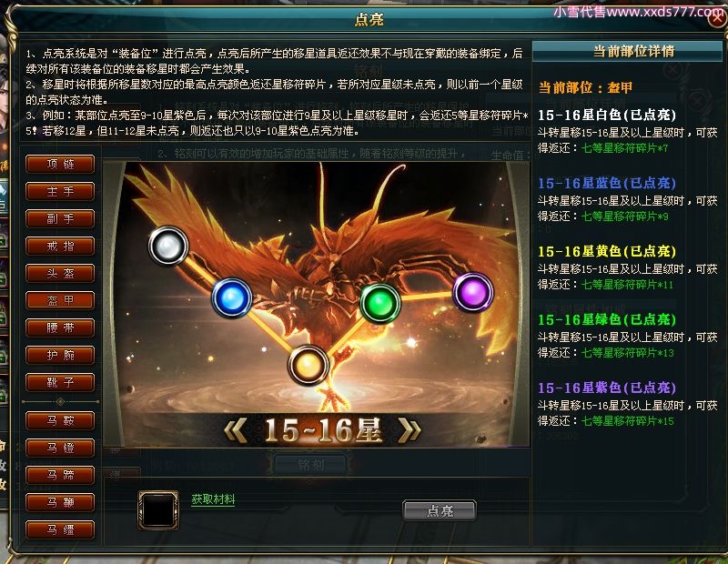The image size is (728, 564).
Task: Select the green orb node
Action: click(x=380, y=304)
